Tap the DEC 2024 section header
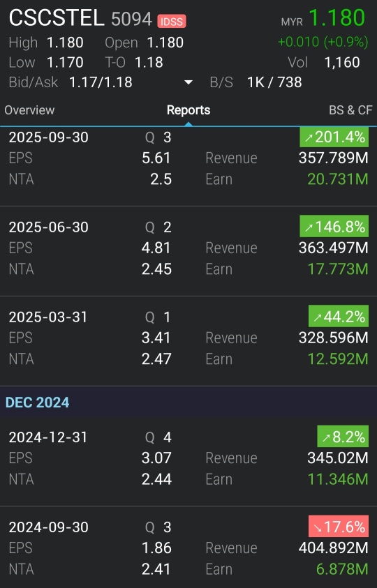 (x=188, y=402)
